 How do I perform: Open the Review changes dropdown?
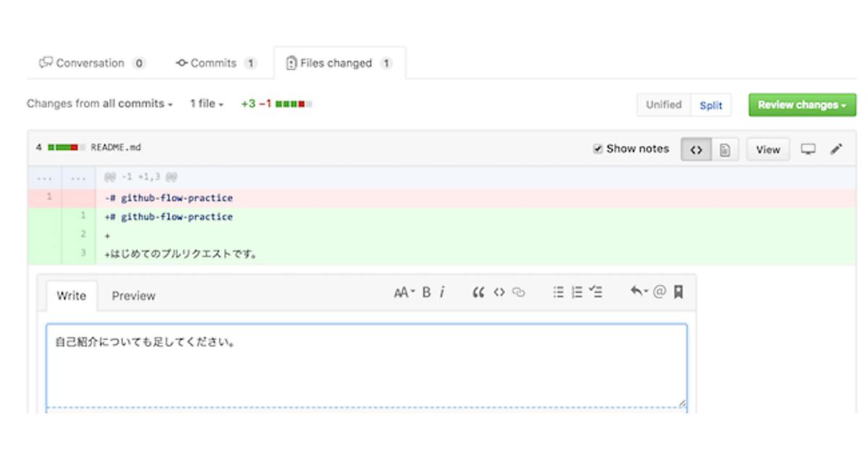click(801, 105)
